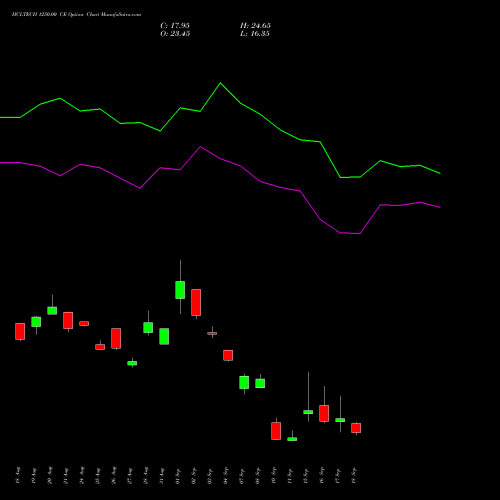Select the red candle for 26 Aug
The height and width of the screenshot is (500, 500).
(x=116, y=338)
